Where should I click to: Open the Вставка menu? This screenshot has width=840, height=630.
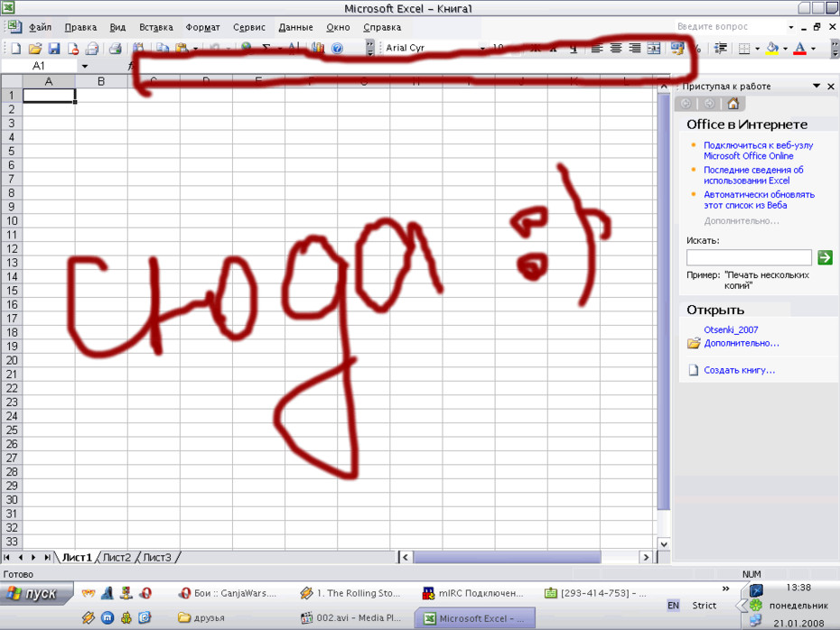click(x=156, y=27)
